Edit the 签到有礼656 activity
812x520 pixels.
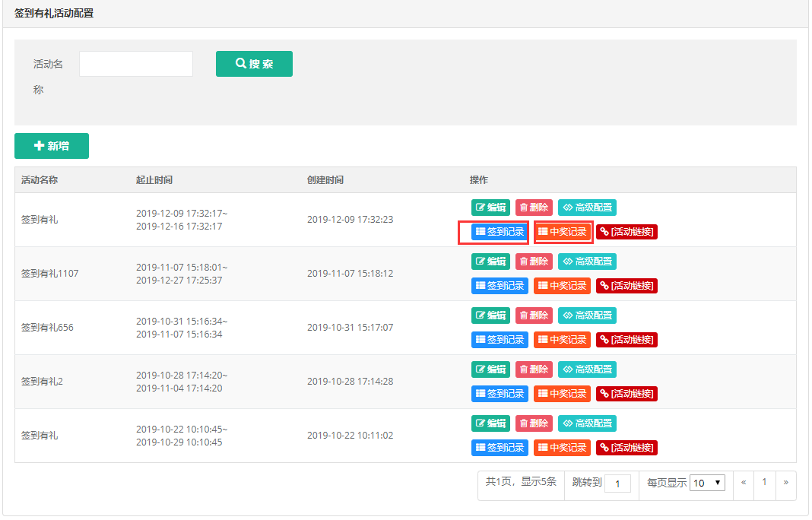[x=490, y=315]
